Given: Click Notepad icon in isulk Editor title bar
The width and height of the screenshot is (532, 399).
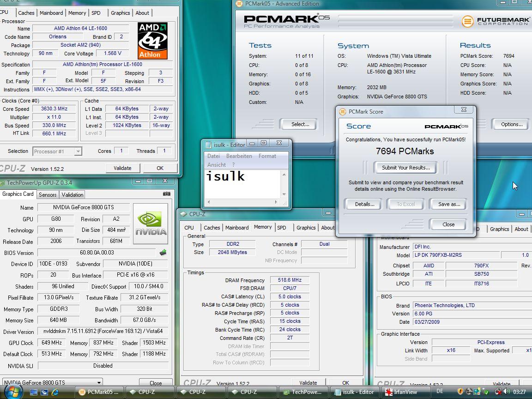Looking at the screenshot, I should [208, 145].
